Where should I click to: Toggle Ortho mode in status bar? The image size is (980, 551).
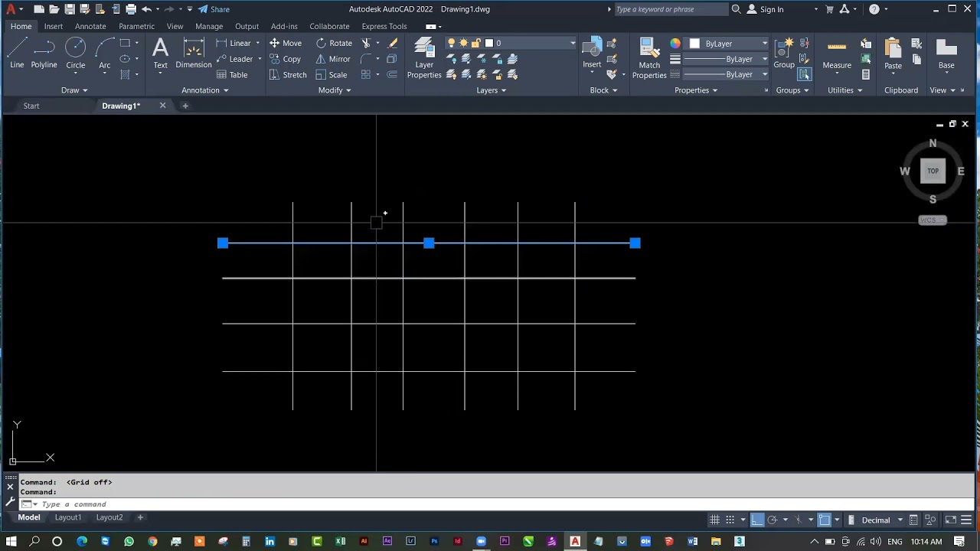coord(757,520)
